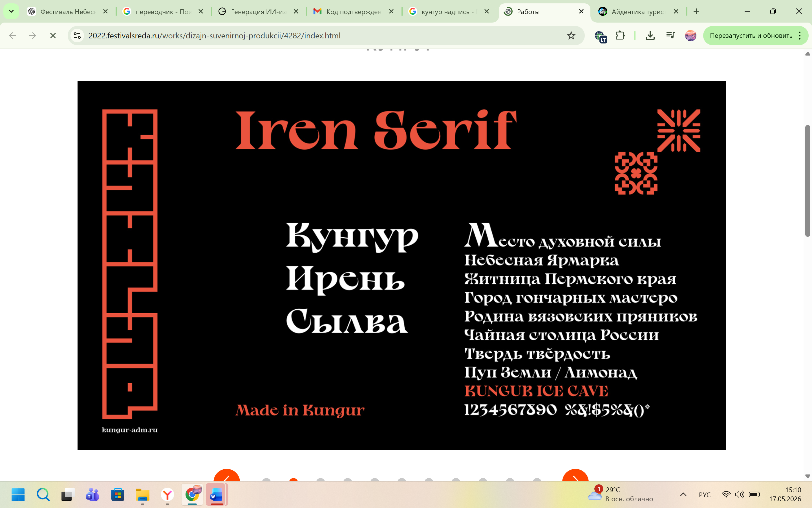Open Chrome three-dot menu

click(x=800, y=36)
